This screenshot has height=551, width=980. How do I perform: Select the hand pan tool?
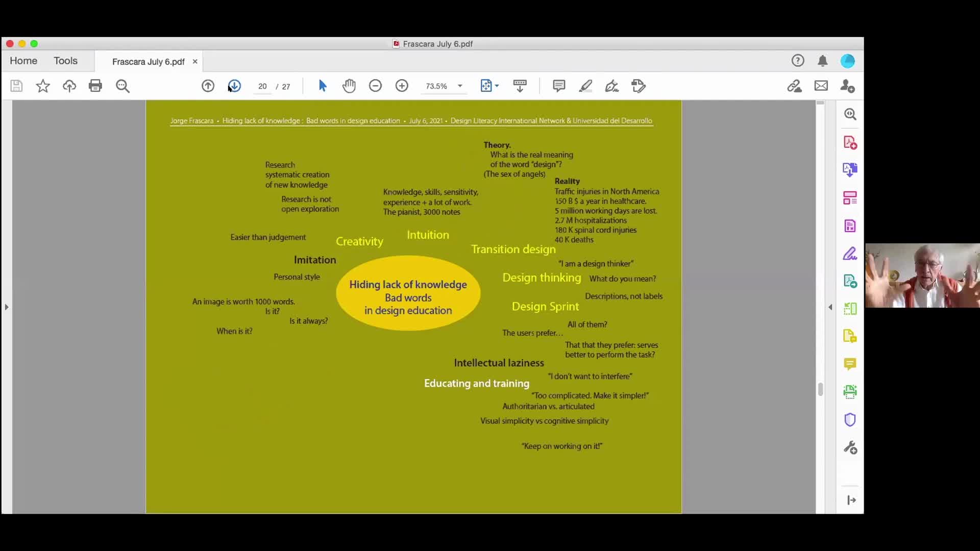click(349, 86)
